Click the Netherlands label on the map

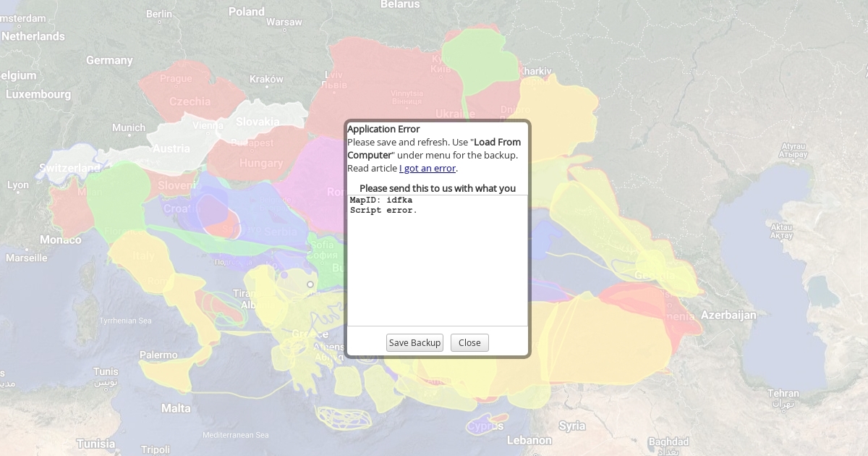point(33,36)
